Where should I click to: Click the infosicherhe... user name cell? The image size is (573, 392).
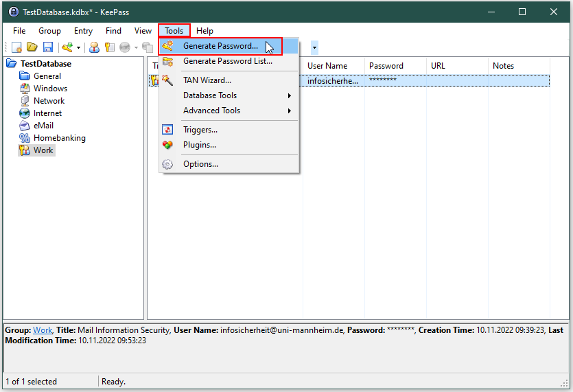click(x=333, y=81)
